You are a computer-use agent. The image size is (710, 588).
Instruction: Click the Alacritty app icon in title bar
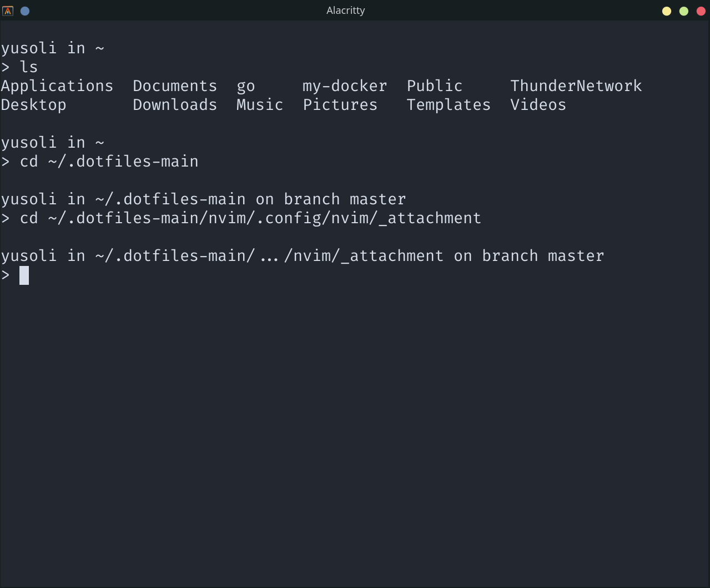point(8,11)
